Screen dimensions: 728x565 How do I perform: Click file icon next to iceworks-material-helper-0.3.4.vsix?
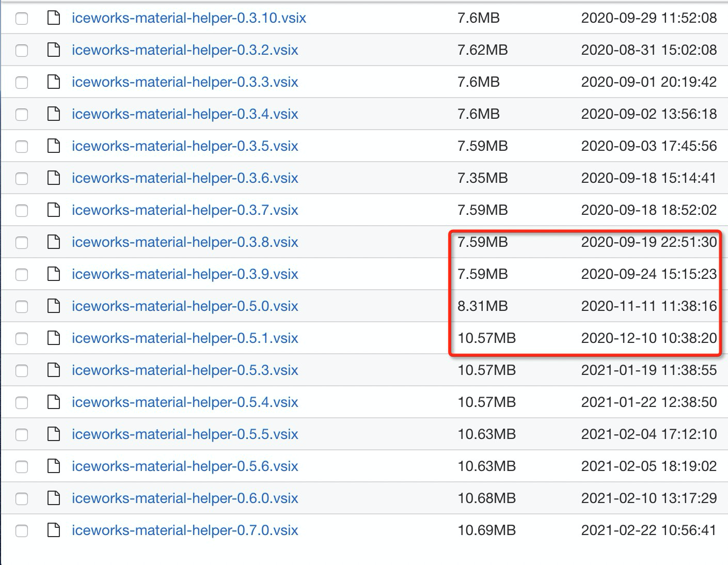point(54,114)
